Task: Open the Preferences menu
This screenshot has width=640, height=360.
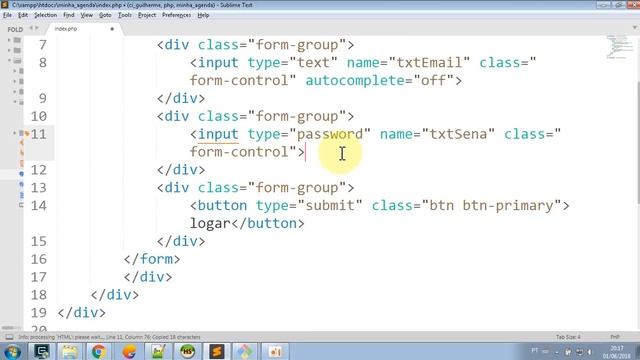Action: (x=176, y=15)
